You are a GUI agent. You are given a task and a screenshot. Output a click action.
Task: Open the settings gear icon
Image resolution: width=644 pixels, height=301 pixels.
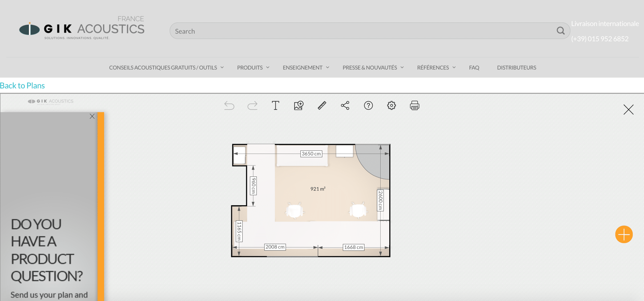(391, 106)
